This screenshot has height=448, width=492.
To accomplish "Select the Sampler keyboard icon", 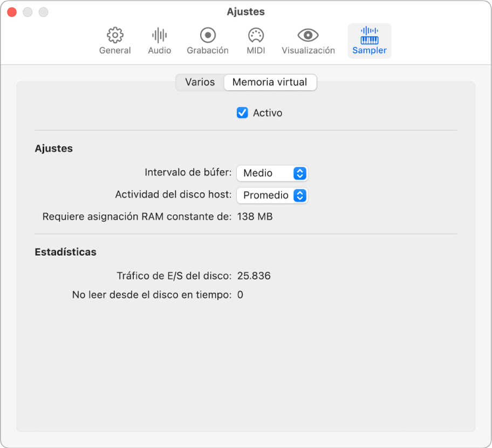I will click(x=369, y=40).
